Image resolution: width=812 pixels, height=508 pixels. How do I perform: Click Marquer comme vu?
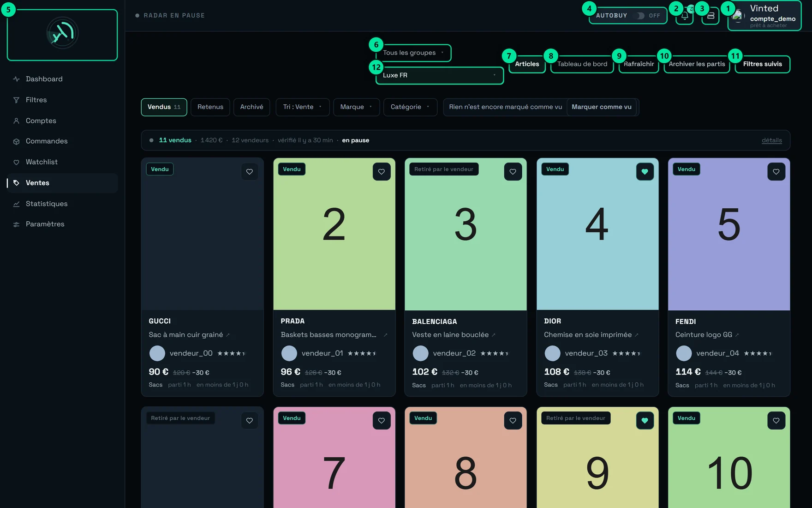pos(602,107)
